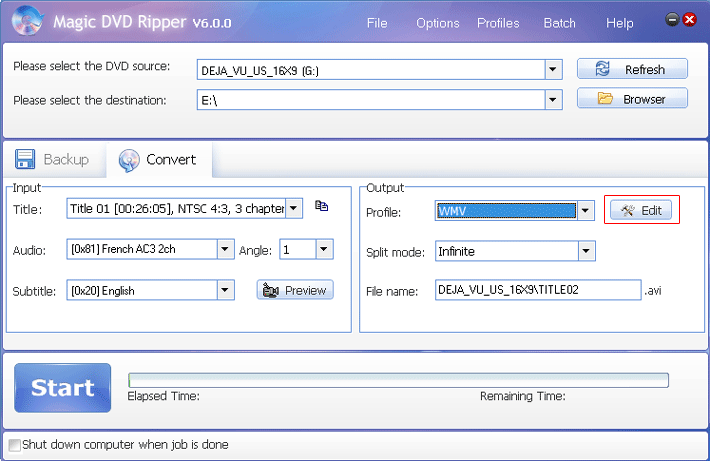Switch to the Backup tab
Image resolution: width=710 pixels, height=462 pixels.
(x=53, y=159)
